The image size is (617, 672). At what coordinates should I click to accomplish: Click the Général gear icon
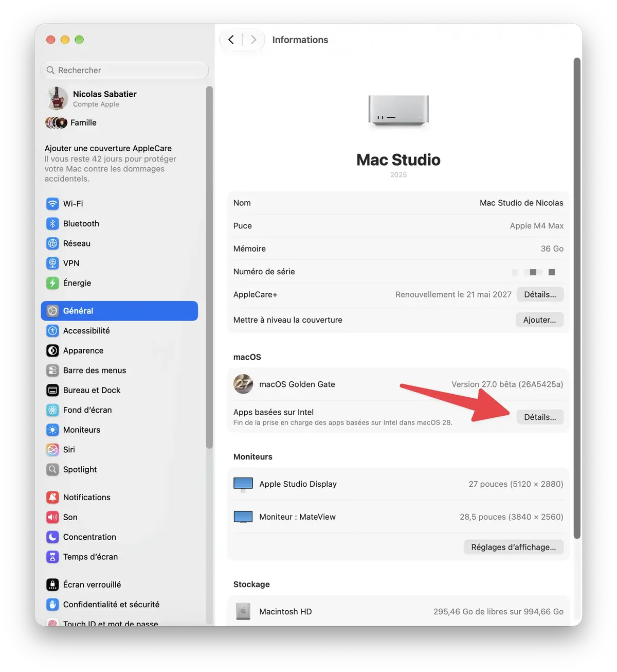pos(52,311)
